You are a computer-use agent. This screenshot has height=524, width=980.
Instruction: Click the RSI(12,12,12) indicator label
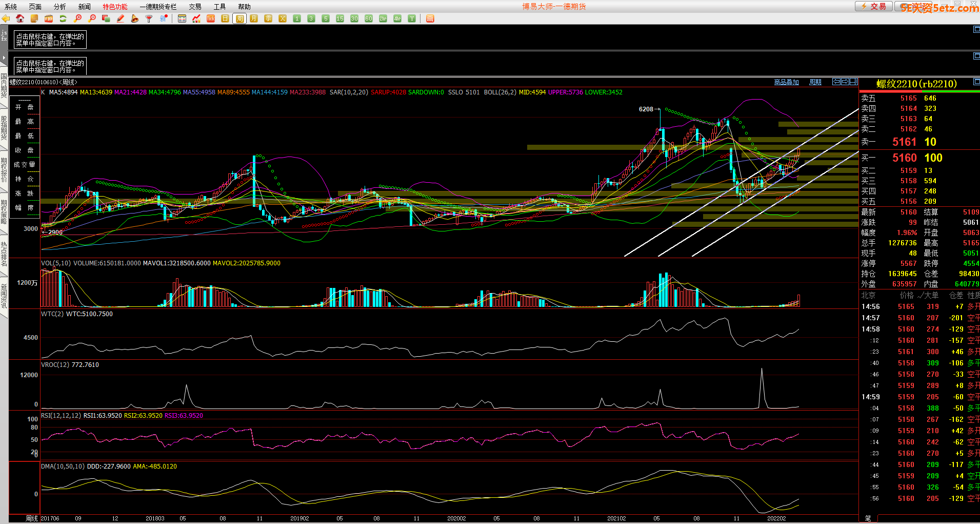pyautogui.click(x=61, y=416)
